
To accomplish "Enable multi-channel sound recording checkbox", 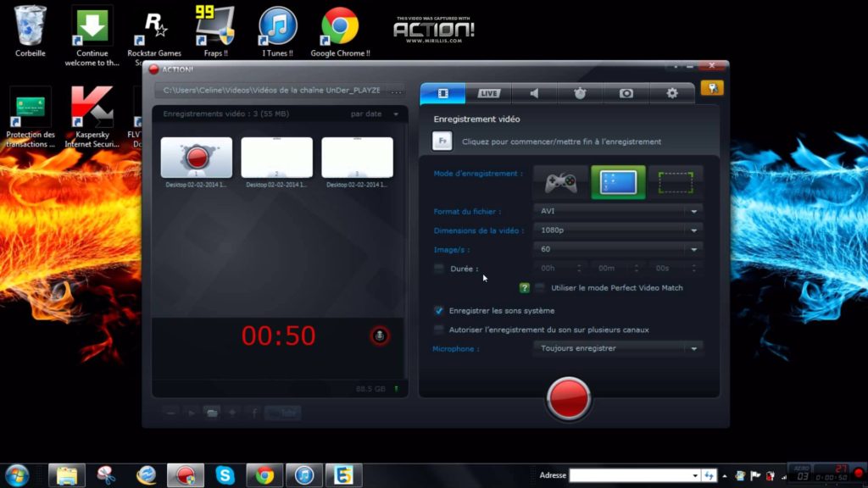I will [438, 330].
